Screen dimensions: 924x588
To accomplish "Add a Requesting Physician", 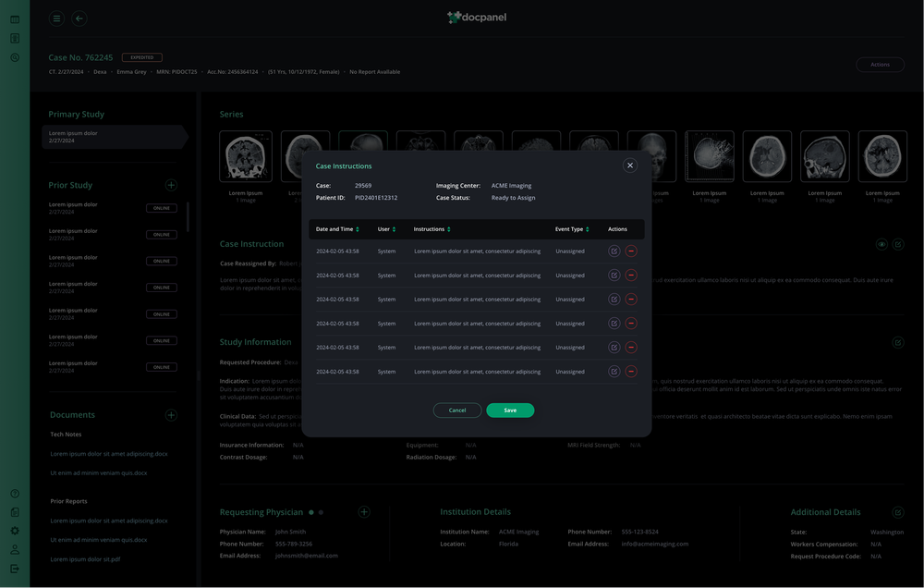I will [363, 511].
